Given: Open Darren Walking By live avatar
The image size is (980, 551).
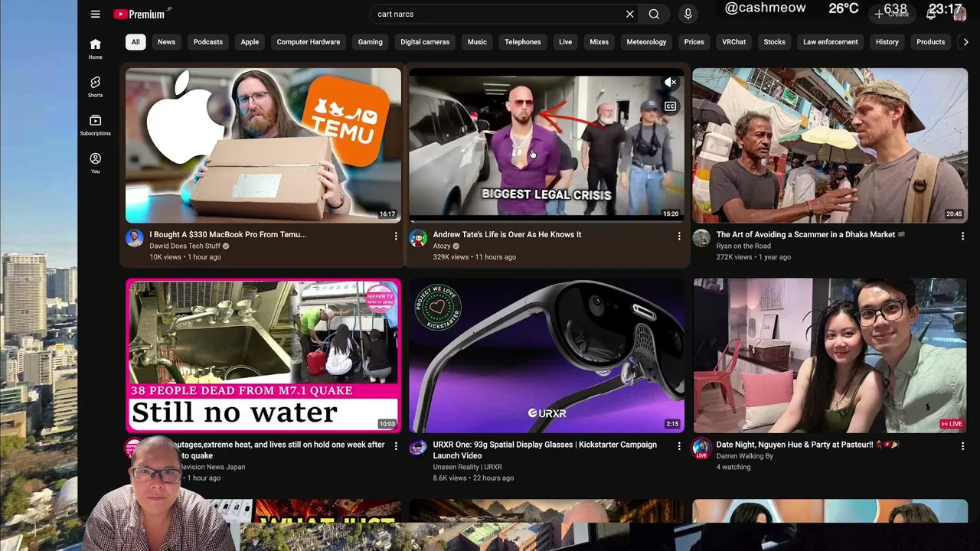Looking at the screenshot, I should click(x=701, y=448).
